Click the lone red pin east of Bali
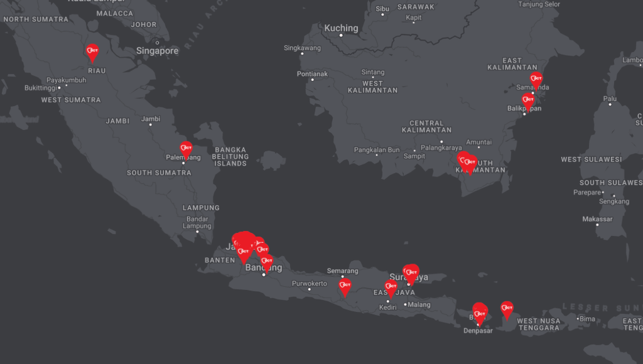The height and width of the screenshot is (364, 643). [x=507, y=310]
